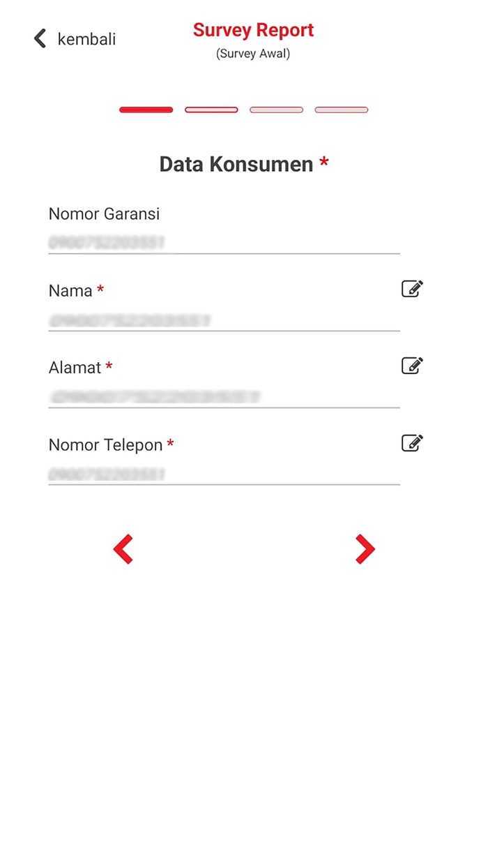This screenshot has height=868, width=488.
Task: Select the third progress step indicator
Action: click(276, 110)
